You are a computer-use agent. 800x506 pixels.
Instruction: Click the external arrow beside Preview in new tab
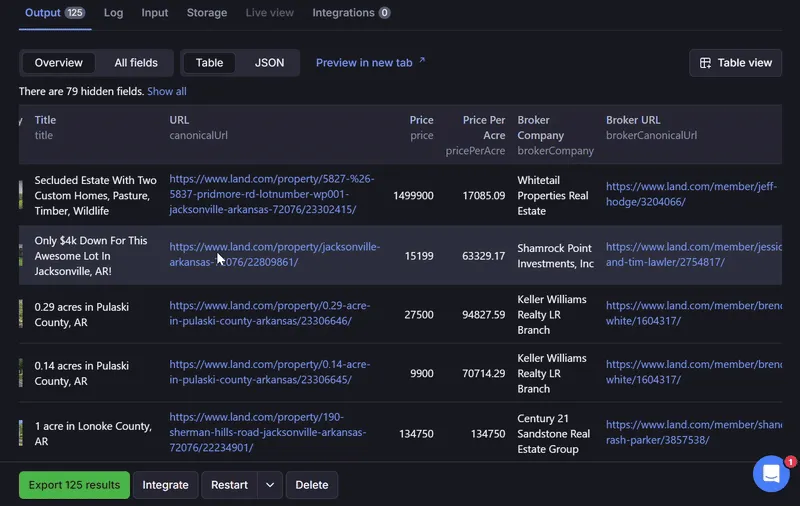tap(422, 60)
